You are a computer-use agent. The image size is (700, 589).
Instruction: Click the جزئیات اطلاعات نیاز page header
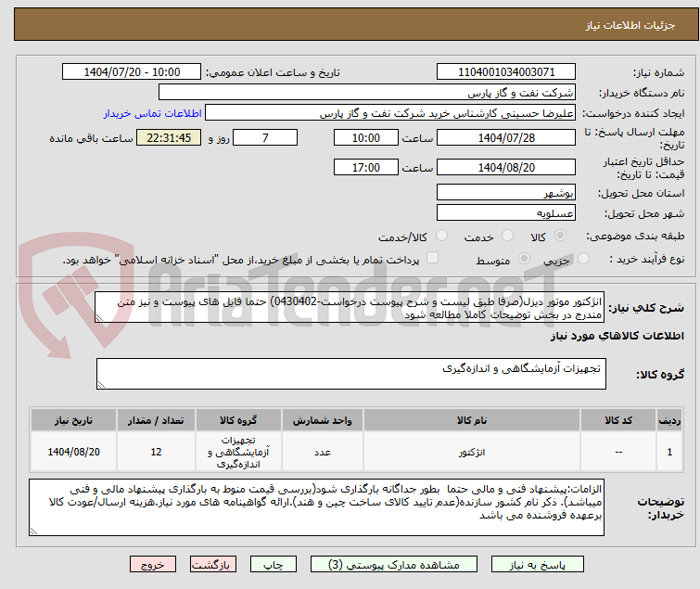coord(630,25)
